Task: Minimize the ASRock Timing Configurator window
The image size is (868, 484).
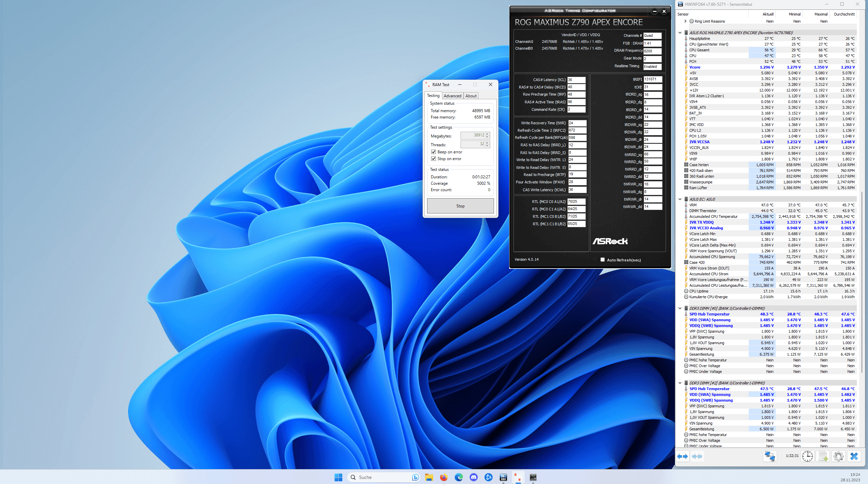Action: pos(654,11)
